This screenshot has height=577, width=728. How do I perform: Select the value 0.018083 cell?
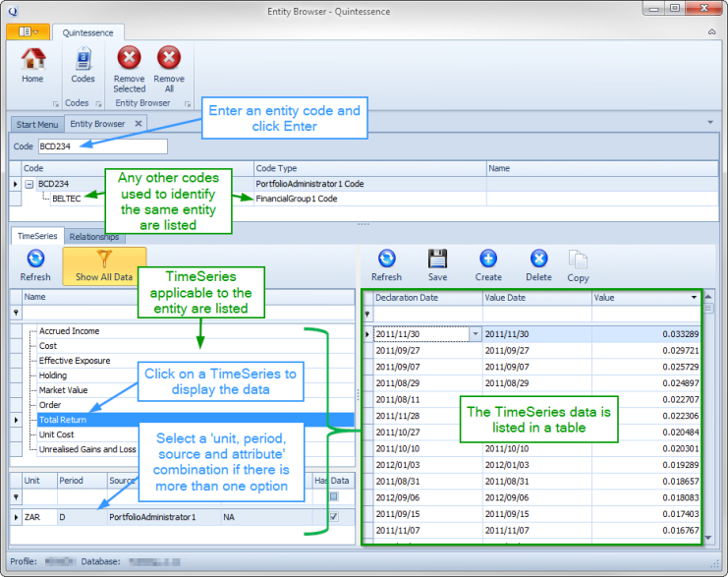coord(646,497)
